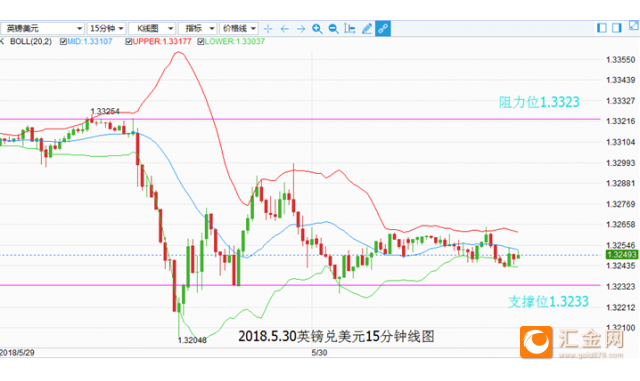Click the 1.32048 low price label
Viewport: 640px width, 381px height.
(x=192, y=340)
